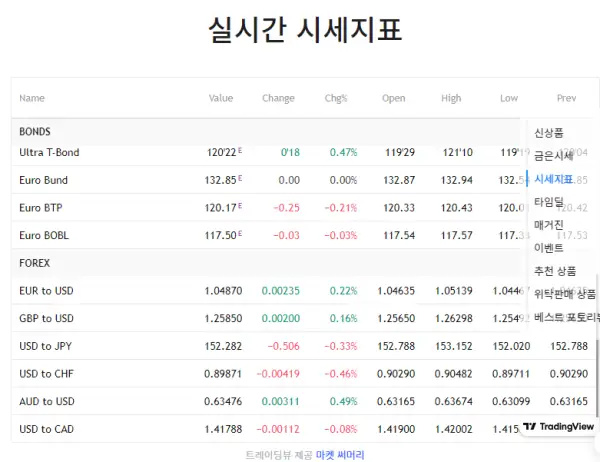Click the BONDS section heading
600x462 pixels.
pos(35,132)
